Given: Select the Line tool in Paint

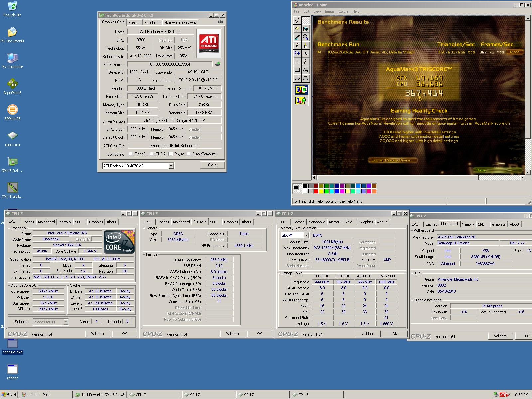Looking at the screenshot, I should tap(297, 62).
